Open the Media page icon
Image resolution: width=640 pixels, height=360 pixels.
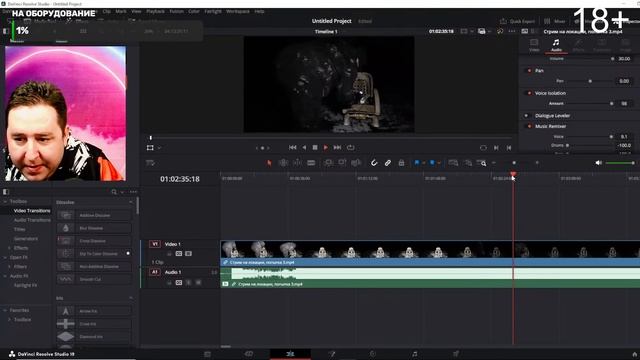pyautogui.click(x=207, y=354)
